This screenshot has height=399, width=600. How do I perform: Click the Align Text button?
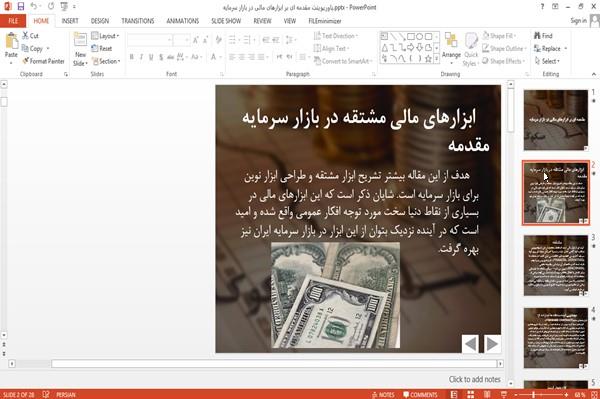tap(331, 49)
